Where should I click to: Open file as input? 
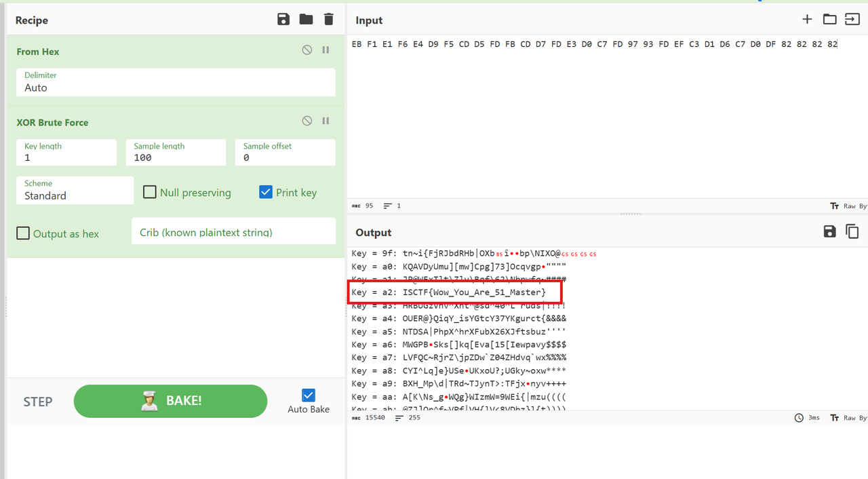[852, 20]
